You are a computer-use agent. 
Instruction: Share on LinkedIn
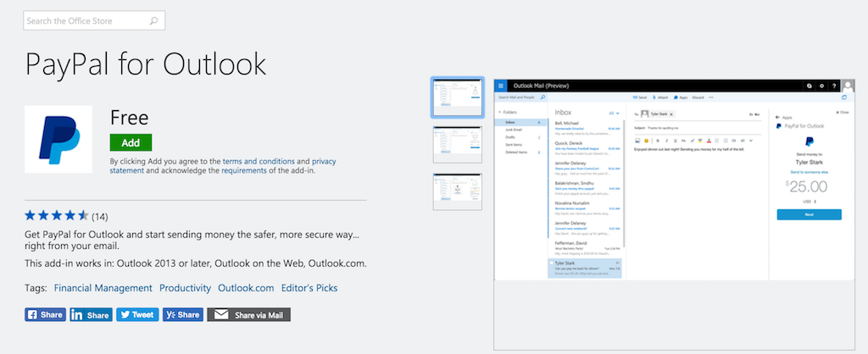pos(92,315)
